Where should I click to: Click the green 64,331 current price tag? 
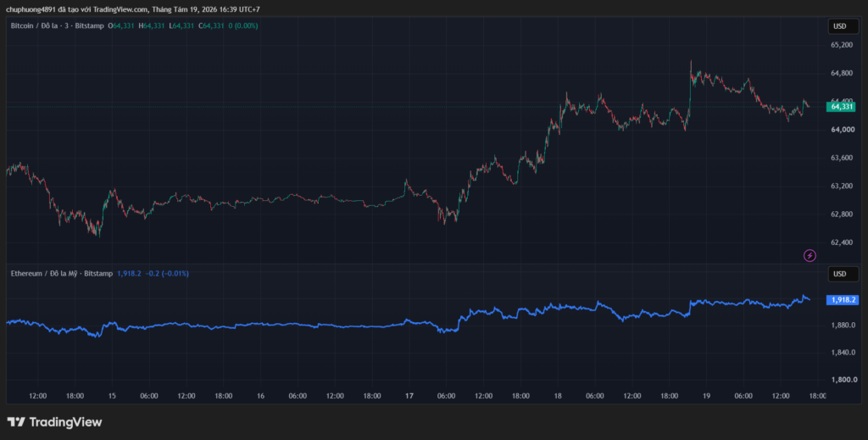[840, 106]
